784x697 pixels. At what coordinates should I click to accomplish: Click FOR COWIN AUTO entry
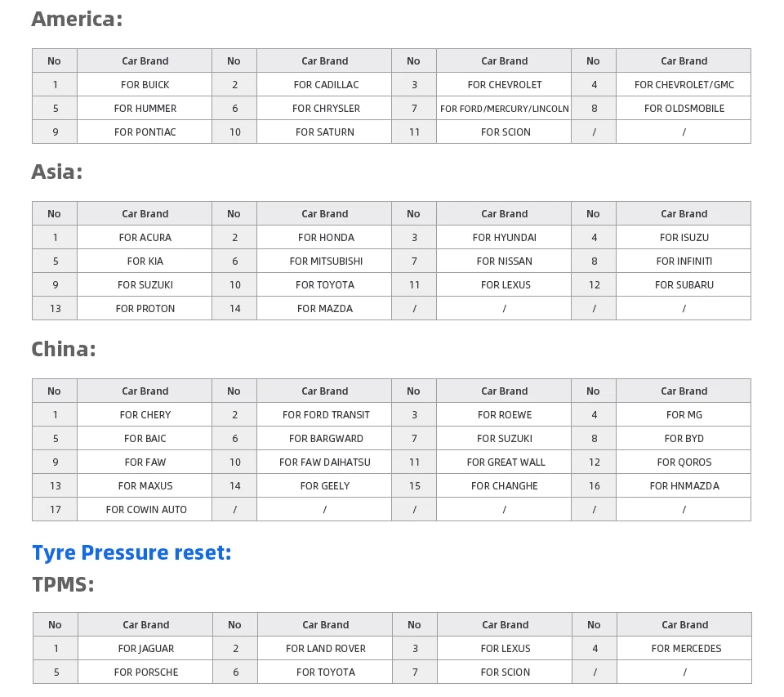[x=145, y=509]
